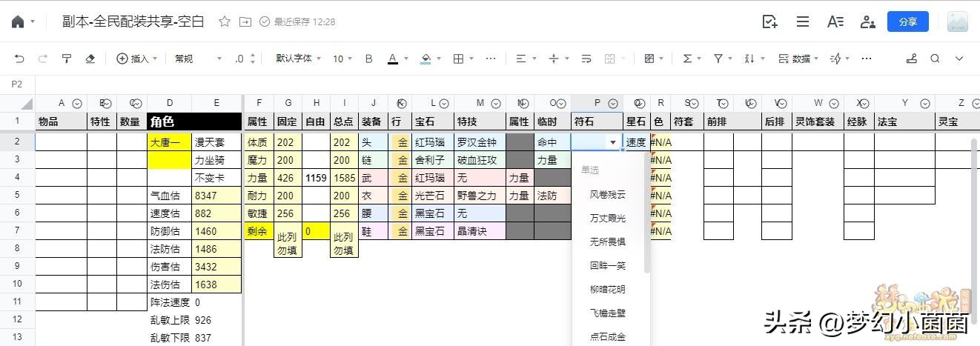980x346 pixels.
Task: Select 万丈霞光 from dropdown list
Action: tap(607, 219)
